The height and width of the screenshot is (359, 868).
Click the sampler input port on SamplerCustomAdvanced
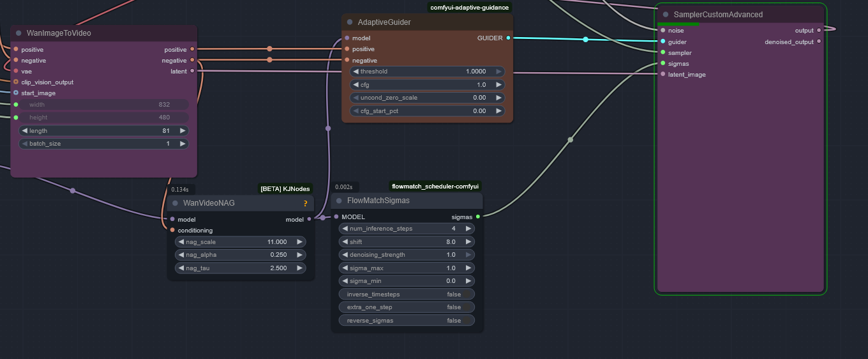coord(663,52)
